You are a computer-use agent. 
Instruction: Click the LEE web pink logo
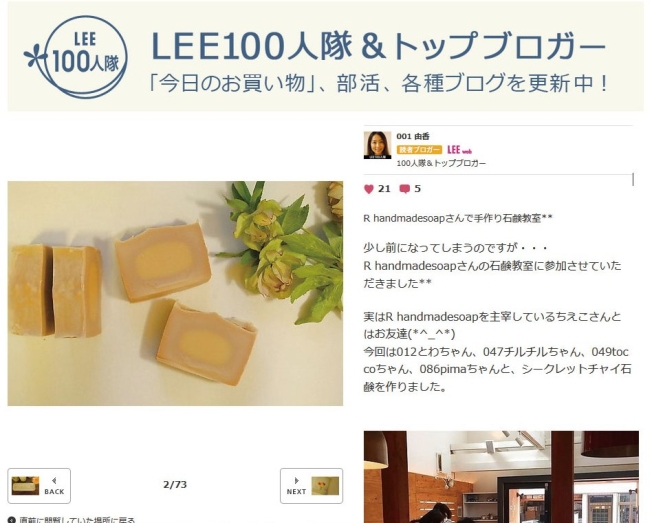(459, 150)
